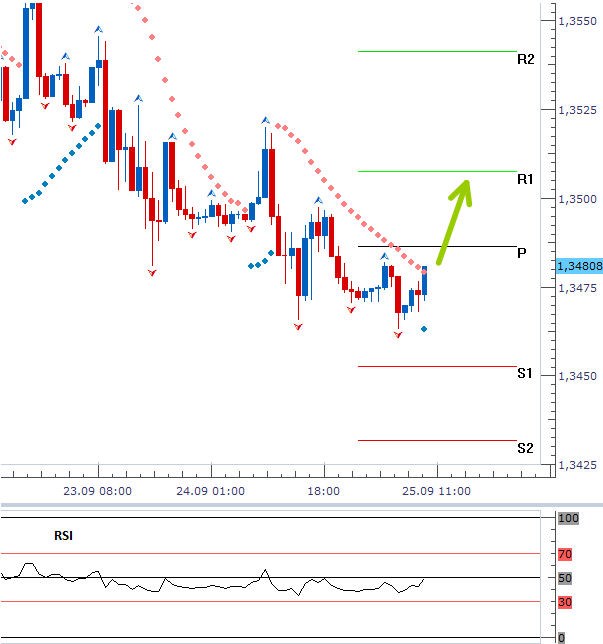This screenshot has height=644, width=603.
Task: Select the dark red S1 support line
Action: (437, 366)
